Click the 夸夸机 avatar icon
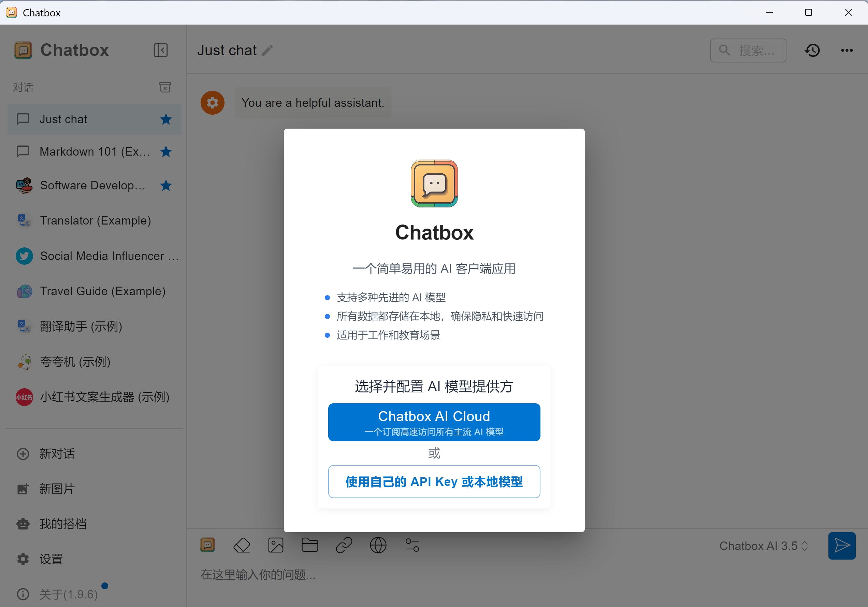This screenshot has width=868, height=607. point(24,362)
